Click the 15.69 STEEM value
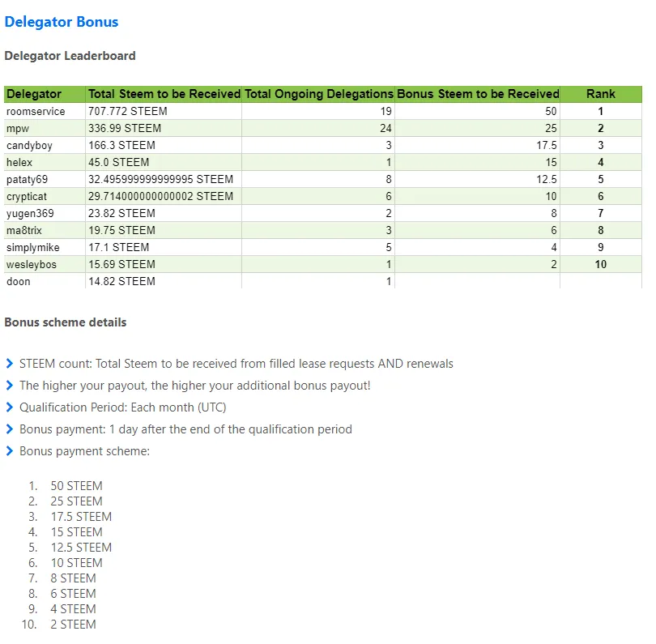 click(x=121, y=264)
